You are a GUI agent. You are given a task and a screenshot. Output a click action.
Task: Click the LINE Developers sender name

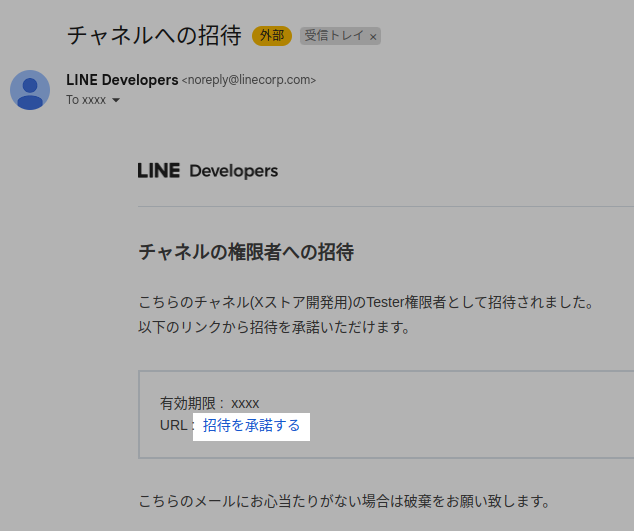[122, 80]
